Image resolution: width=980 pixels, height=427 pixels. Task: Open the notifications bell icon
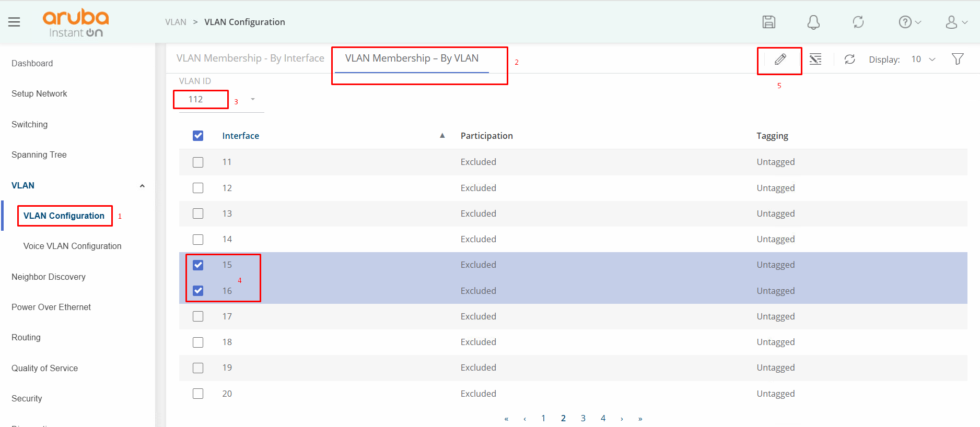click(x=813, y=22)
